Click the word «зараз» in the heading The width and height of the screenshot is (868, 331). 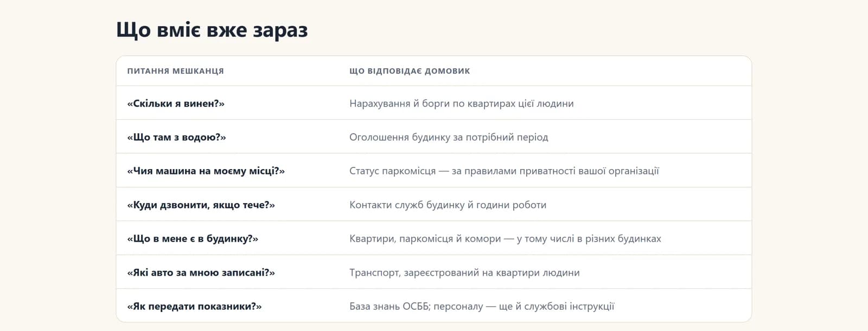280,31
